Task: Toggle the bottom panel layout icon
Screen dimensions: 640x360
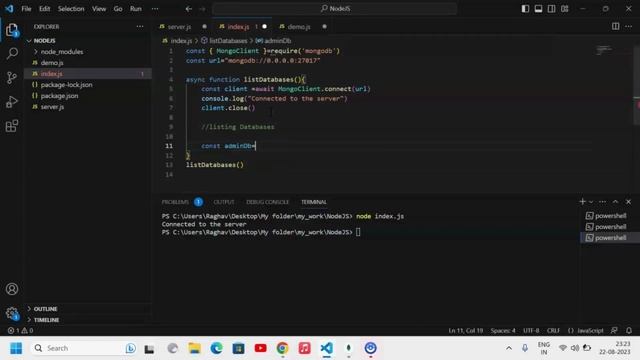Action: (538, 9)
